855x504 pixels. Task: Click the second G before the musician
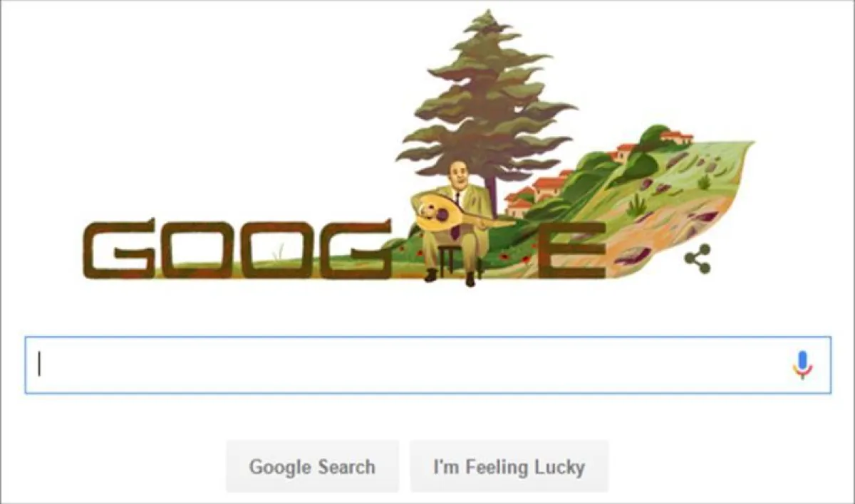[x=354, y=249]
